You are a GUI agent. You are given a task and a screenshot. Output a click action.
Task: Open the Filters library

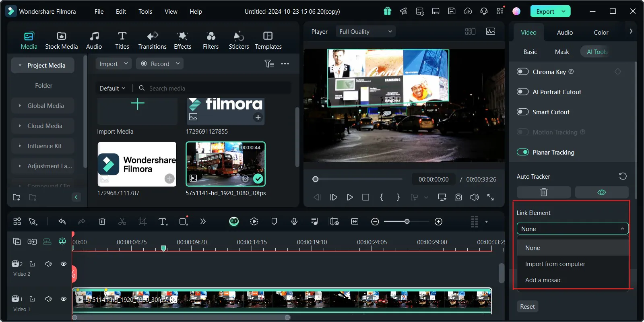(x=211, y=41)
